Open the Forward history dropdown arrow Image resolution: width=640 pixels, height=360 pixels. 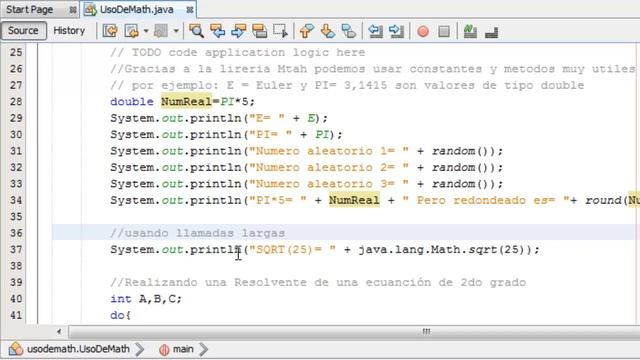pyautogui.click(x=176, y=31)
